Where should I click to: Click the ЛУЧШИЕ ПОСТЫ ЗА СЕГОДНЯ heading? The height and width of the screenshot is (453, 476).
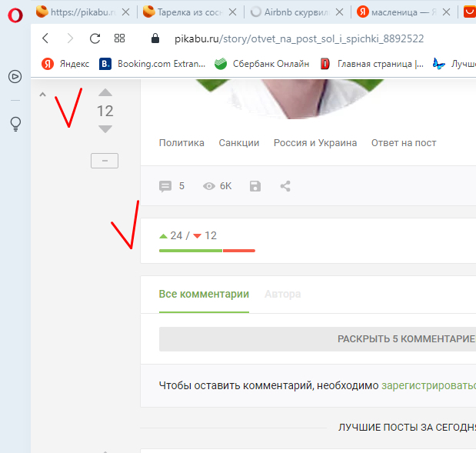click(x=407, y=427)
